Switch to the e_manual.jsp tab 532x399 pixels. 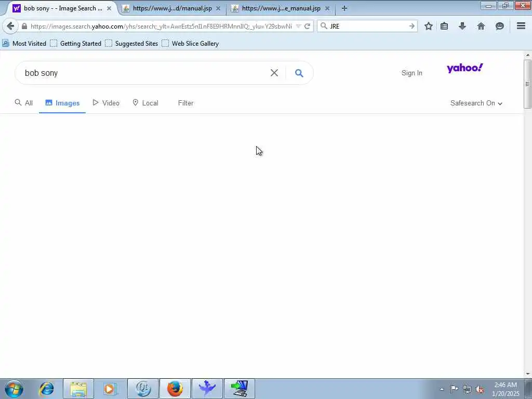coord(281,8)
